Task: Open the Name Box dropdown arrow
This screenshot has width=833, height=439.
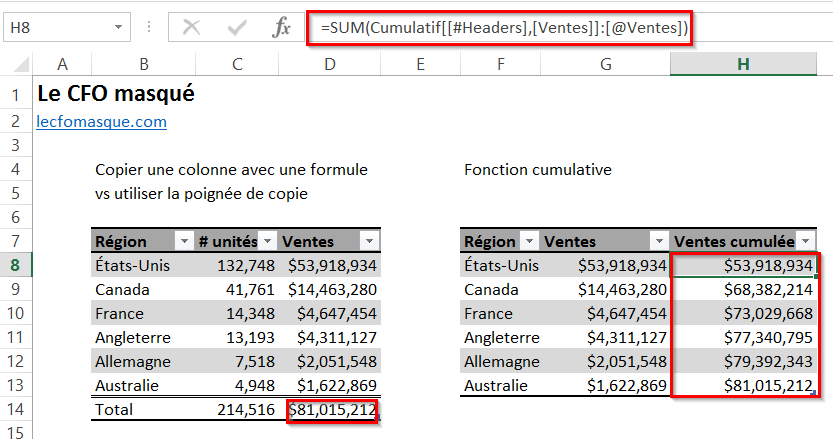Action: pyautogui.click(x=118, y=28)
